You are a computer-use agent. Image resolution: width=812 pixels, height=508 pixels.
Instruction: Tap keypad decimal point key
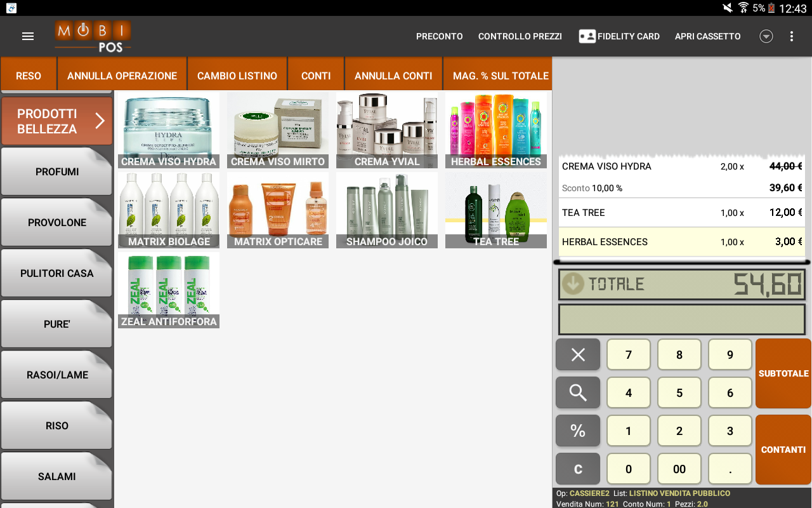[730, 469]
